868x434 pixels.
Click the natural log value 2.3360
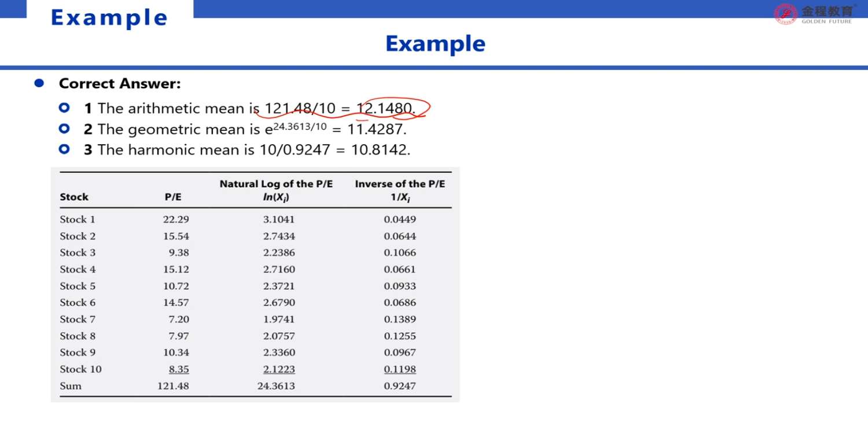click(x=279, y=352)
